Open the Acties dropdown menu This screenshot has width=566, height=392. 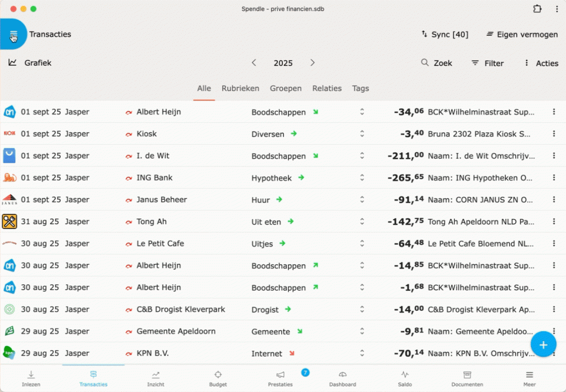tap(541, 63)
